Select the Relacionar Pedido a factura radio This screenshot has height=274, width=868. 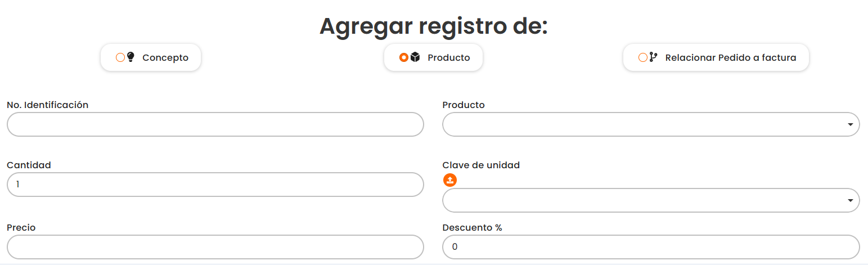643,57
